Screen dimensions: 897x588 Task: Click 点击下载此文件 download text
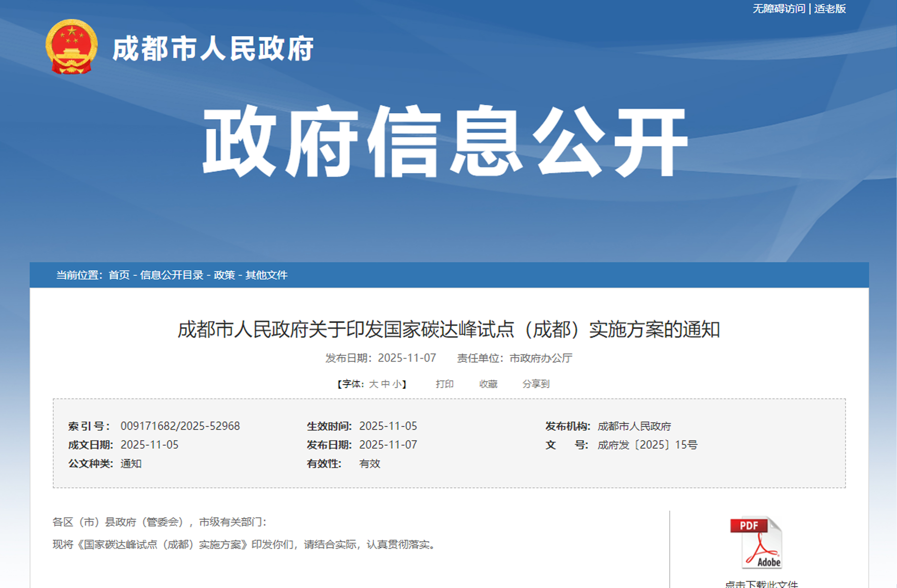click(x=761, y=584)
